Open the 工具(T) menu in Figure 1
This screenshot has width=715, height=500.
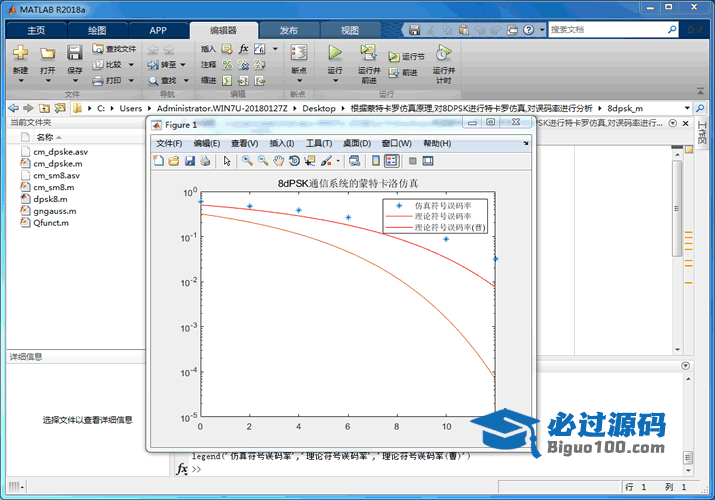[x=319, y=144]
